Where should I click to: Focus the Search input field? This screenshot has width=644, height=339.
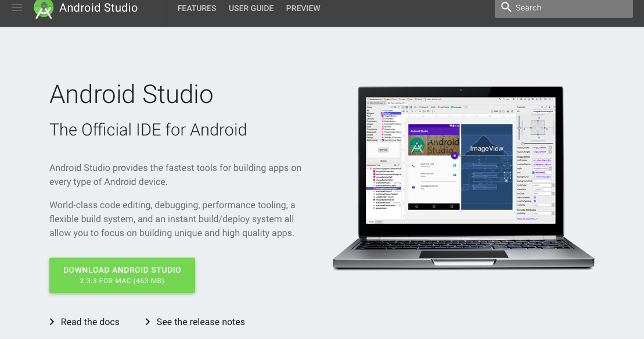[563, 8]
